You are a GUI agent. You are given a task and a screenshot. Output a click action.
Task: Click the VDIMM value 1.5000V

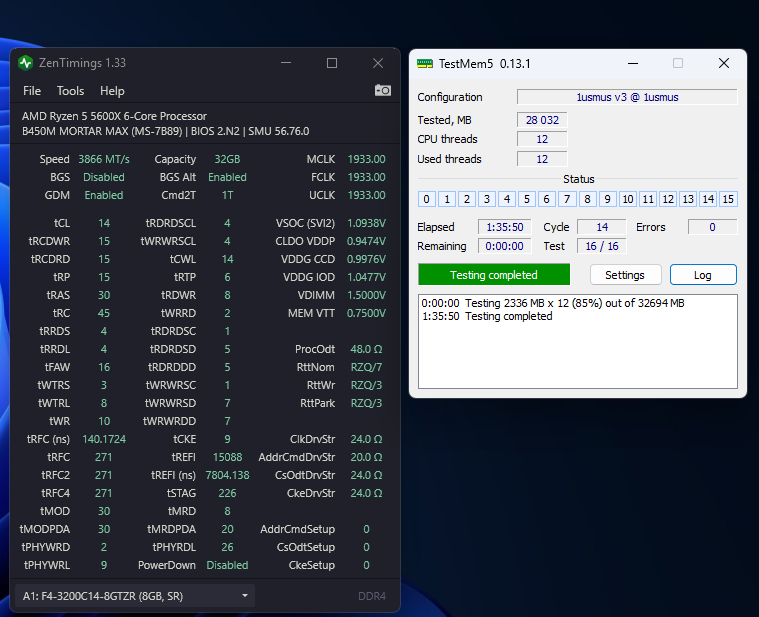366,295
